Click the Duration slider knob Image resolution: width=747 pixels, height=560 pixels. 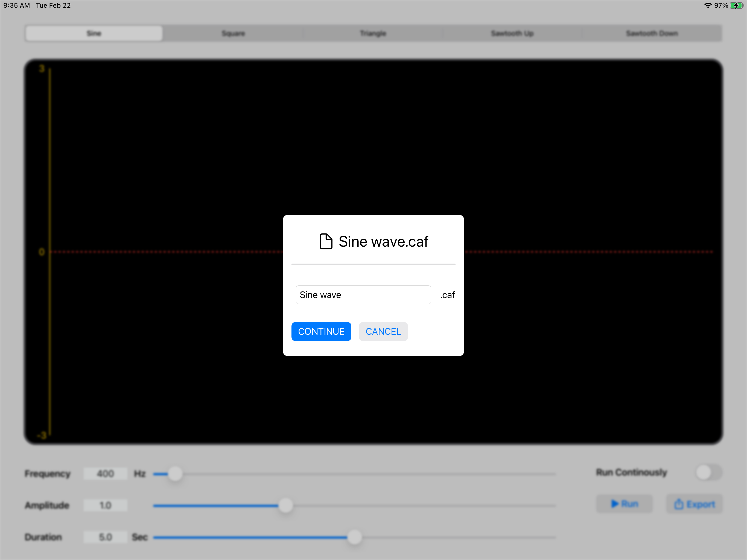pos(354,537)
